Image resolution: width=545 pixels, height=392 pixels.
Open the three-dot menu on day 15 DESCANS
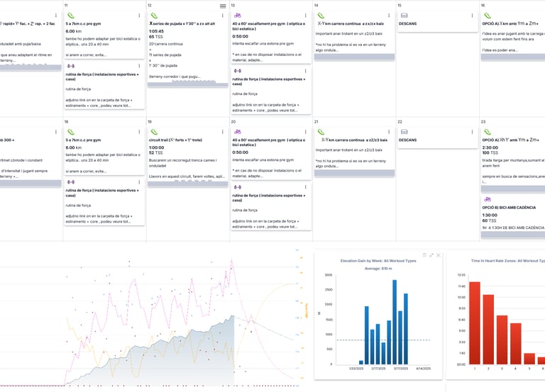(x=472, y=16)
